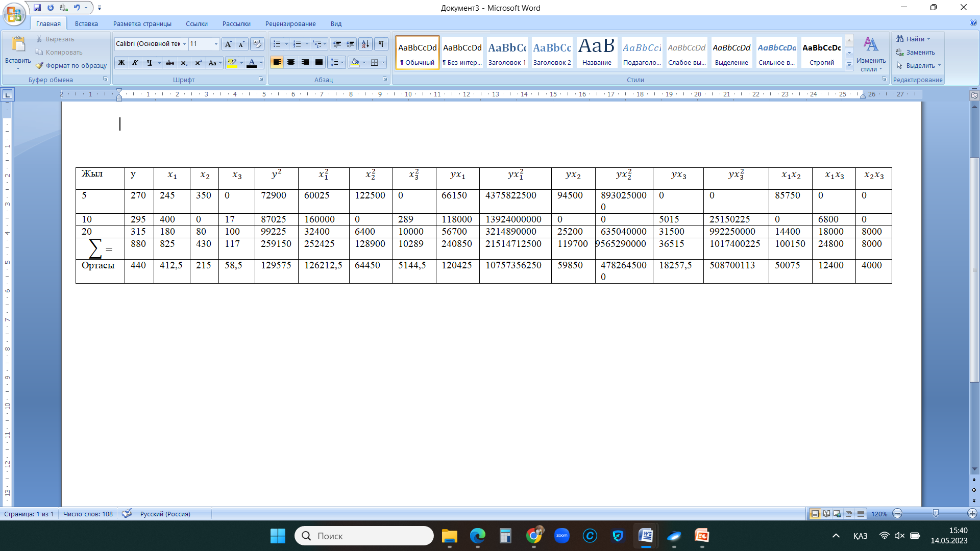Toggle bold formatting (Ж button)
Viewport: 980px width, 551px height.
point(121,63)
